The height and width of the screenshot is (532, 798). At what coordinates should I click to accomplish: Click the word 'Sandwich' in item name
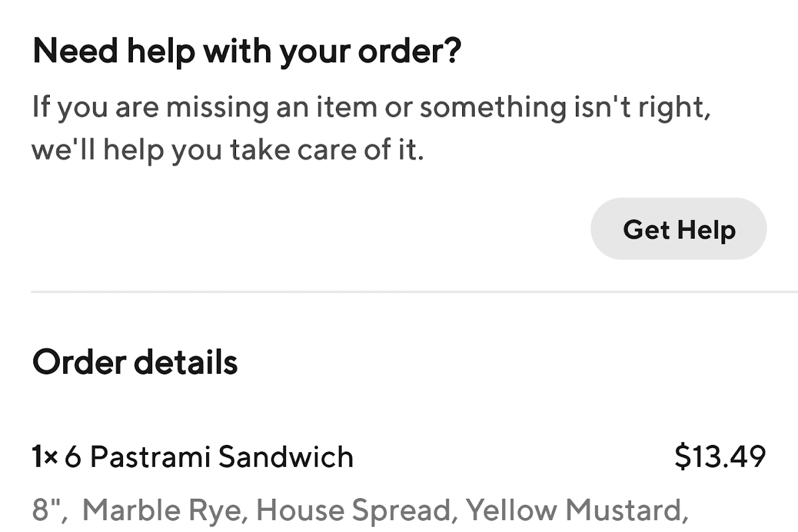286,457
